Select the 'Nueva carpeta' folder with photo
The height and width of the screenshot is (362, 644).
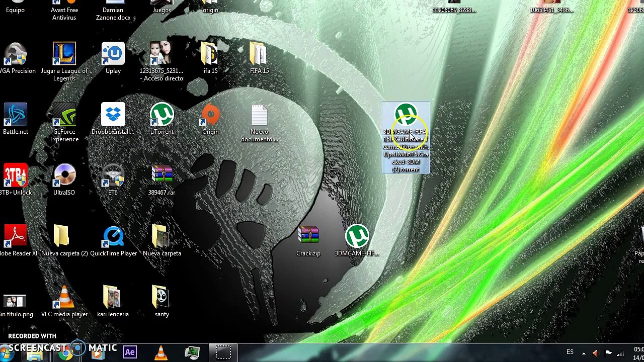pyautogui.click(x=162, y=241)
